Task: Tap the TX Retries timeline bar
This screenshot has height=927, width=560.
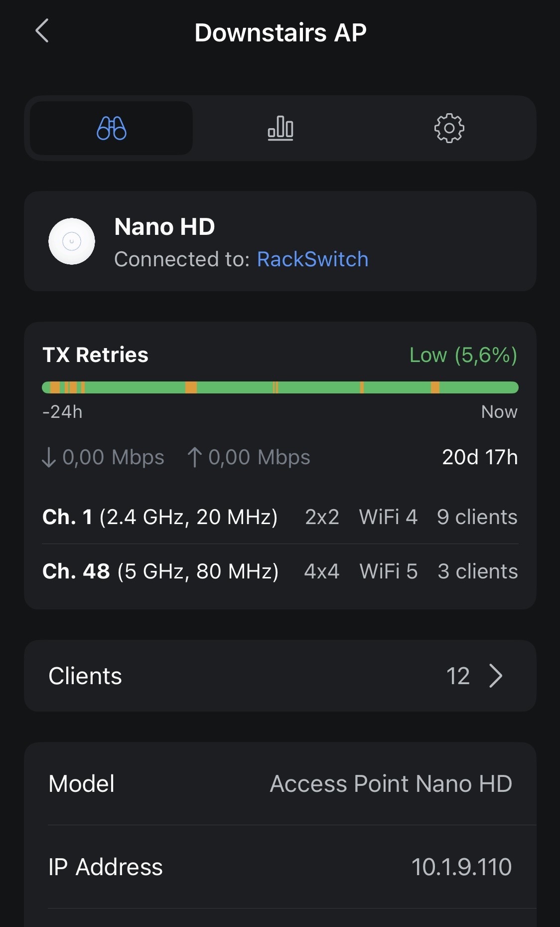Action: tap(280, 387)
